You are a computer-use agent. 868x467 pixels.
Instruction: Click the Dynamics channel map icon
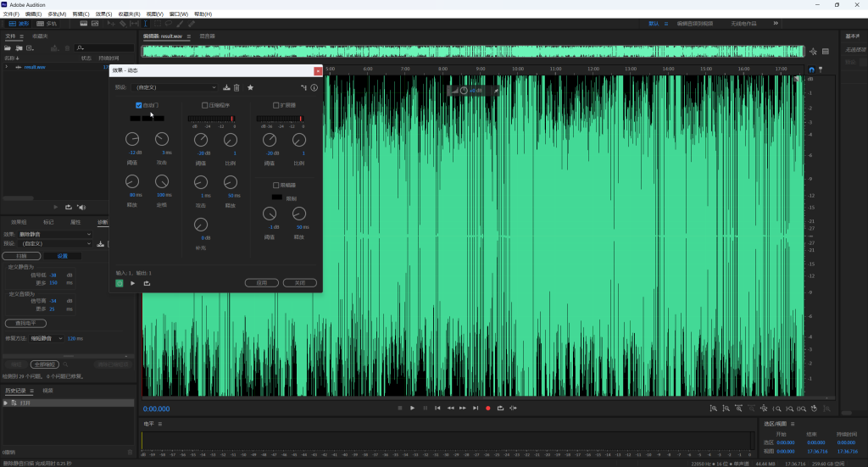(x=303, y=87)
